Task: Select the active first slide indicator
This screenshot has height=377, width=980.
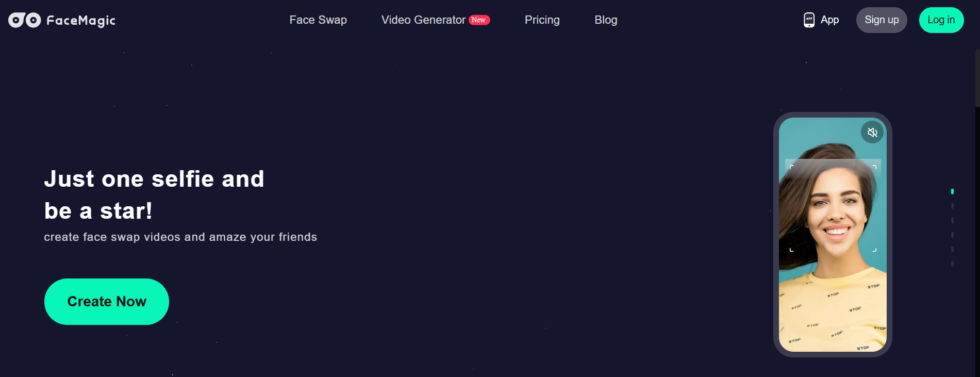Action: [952, 191]
